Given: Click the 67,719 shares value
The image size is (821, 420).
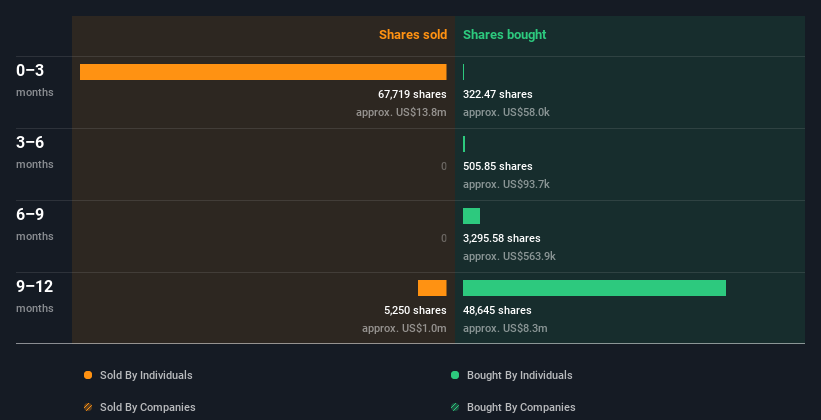Looking at the screenshot, I should tap(412, 94).
